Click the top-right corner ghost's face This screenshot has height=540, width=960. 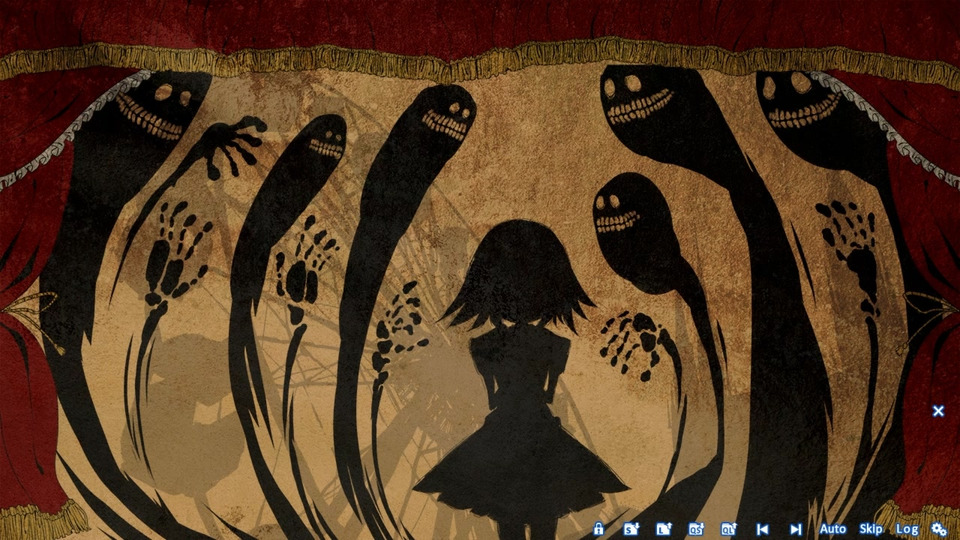point(797,100)
